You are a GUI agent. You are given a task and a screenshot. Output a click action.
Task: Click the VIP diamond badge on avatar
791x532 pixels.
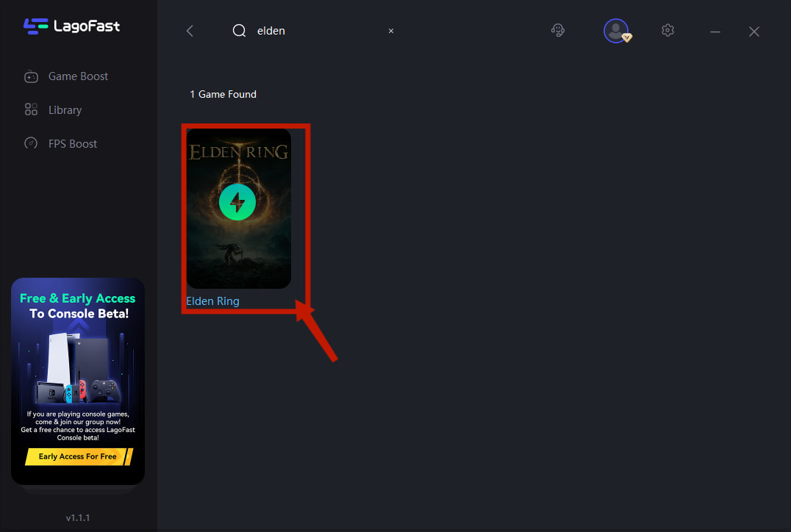[x=626, y=37]
